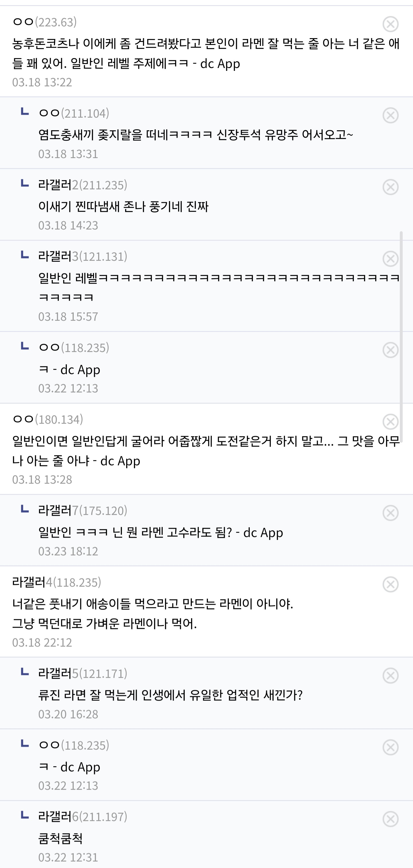413x868 pixels.
Task: Tap the 라갤러2(211.235) nickname
Action: point(83,185)
